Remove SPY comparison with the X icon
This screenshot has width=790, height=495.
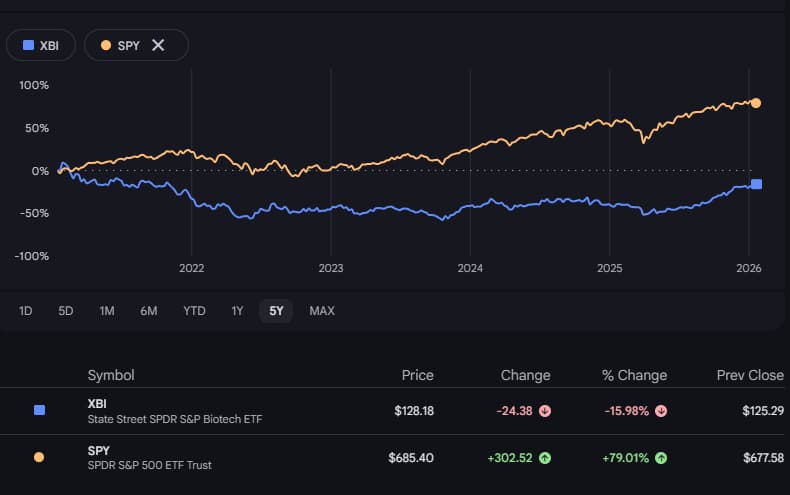[x=158, y=45]
